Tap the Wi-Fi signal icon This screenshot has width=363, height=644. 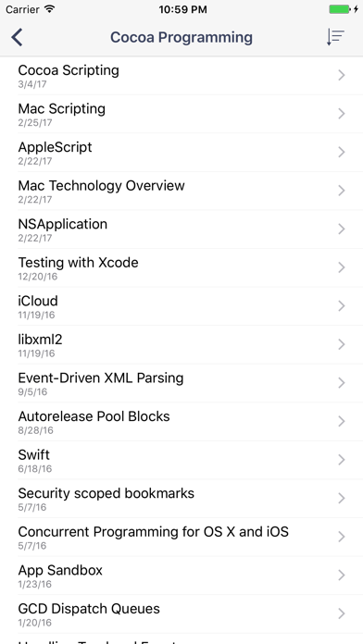50,9
